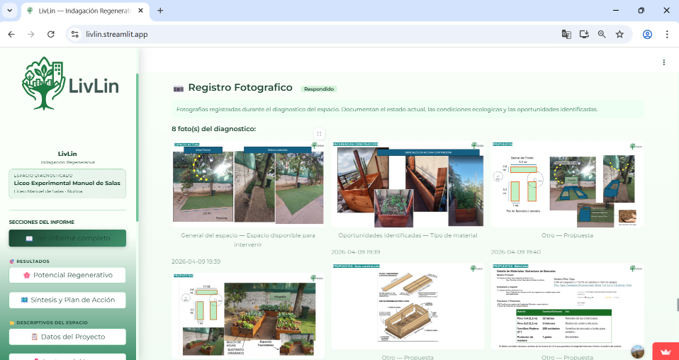Screen dimensions: 679x360
Task: Click the round avatar icon at the bottom right
Action: coord(637,351)
